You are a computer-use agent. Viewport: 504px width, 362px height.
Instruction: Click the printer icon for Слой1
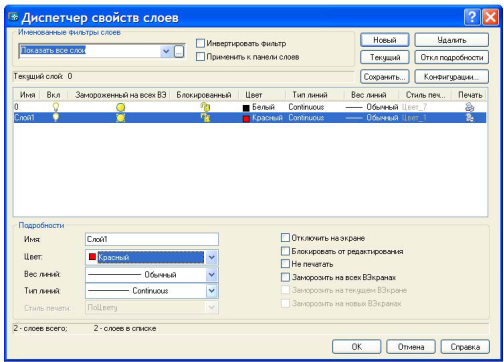469,117
